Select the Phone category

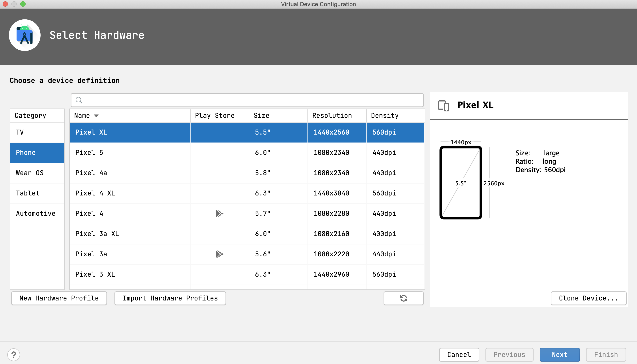click(37, 152)
